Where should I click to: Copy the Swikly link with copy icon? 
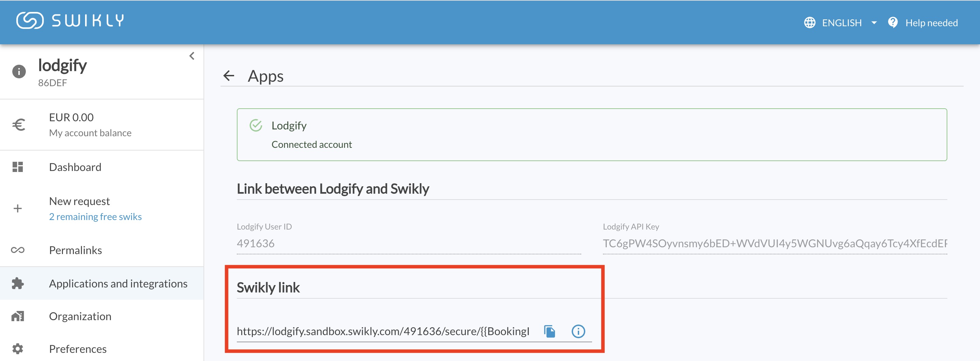(x=549, y=331)
